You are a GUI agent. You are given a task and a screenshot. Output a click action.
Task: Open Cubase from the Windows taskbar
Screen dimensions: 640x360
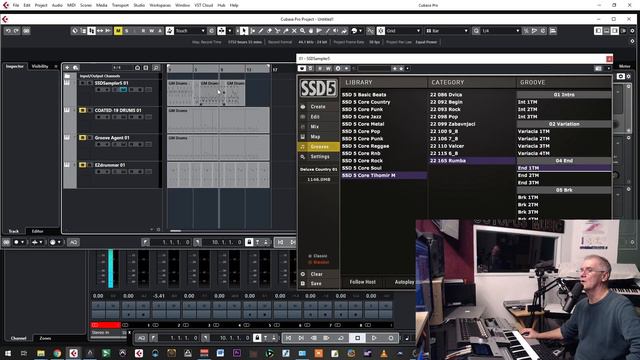(73, 353)
